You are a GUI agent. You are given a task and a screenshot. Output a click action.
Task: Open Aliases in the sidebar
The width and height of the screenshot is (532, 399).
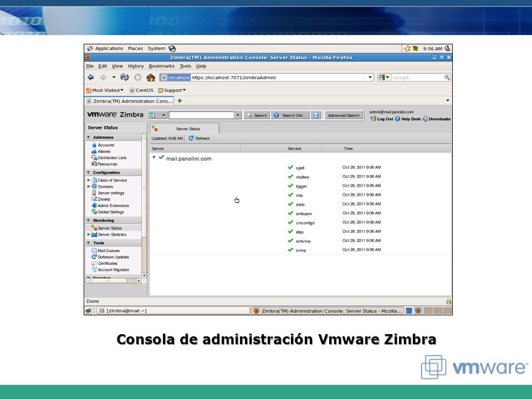click(x=104, y=151)
